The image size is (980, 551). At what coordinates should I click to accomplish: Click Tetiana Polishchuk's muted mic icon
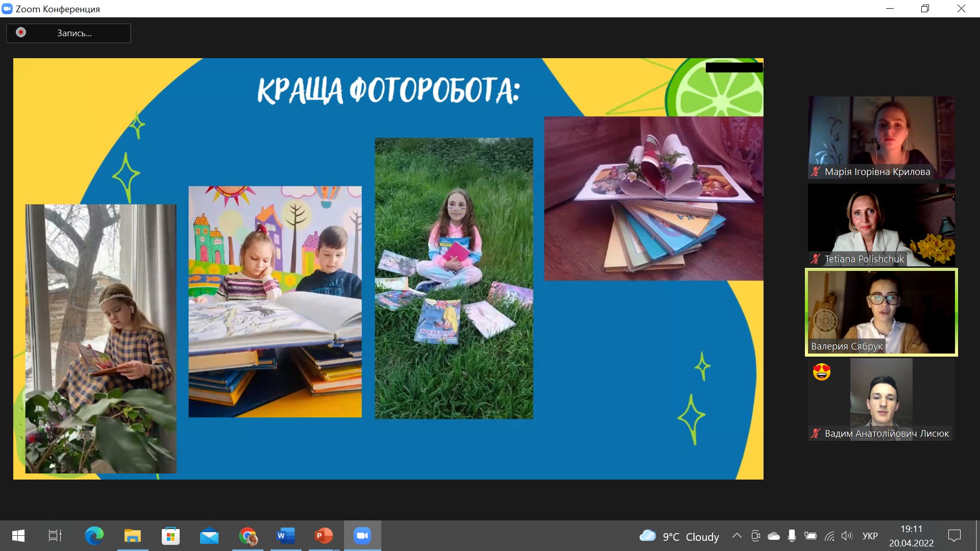click(x=816, y=259)
